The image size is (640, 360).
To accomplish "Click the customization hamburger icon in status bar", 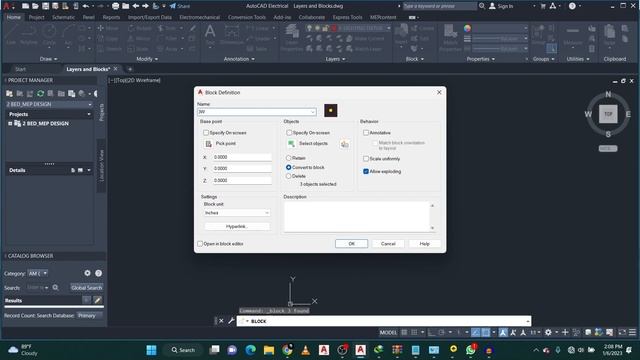I will pos(632,333).
